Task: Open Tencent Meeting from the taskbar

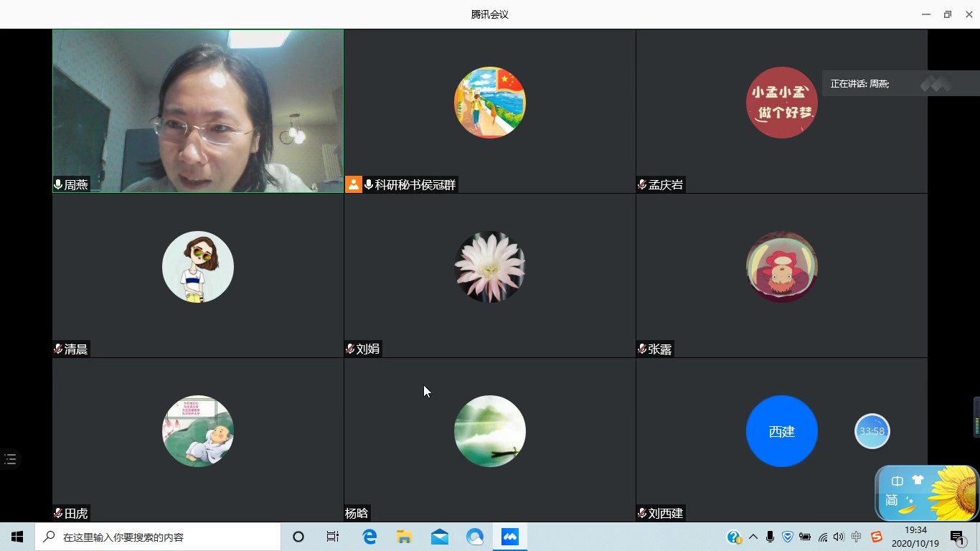Action: coord(510,537)
